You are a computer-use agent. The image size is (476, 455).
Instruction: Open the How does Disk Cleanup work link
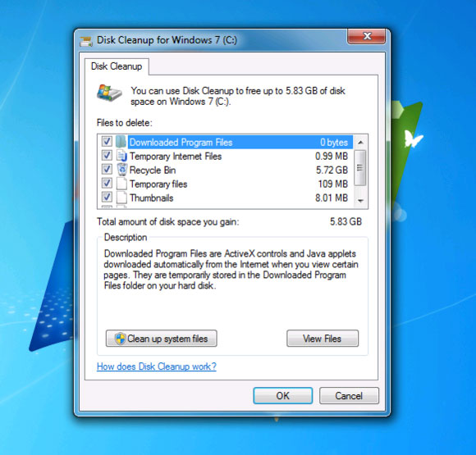[157, 366]
